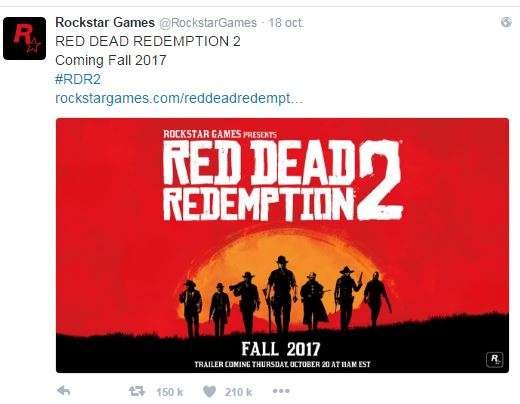Open the #RDR2 hashtag

(x=78, y=80)
